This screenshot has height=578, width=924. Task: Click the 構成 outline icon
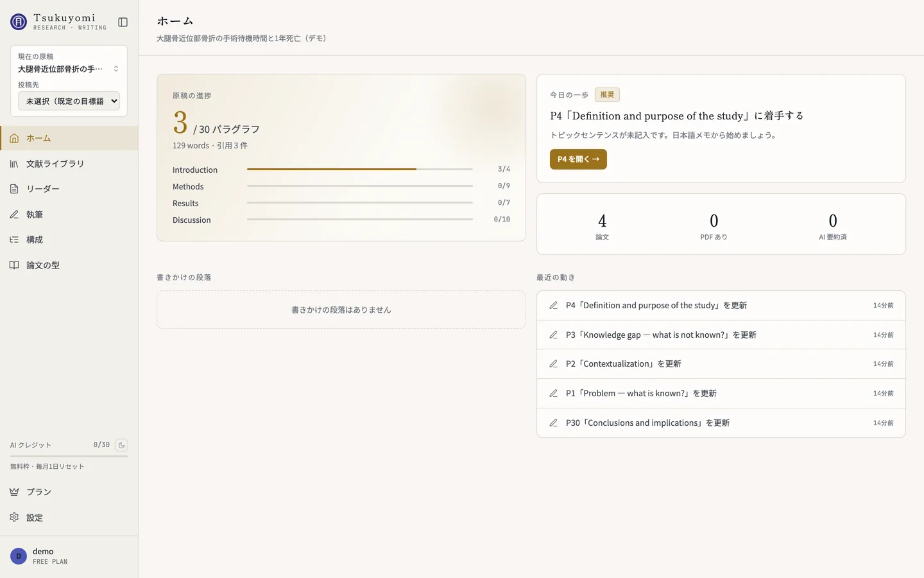point(14,240)
